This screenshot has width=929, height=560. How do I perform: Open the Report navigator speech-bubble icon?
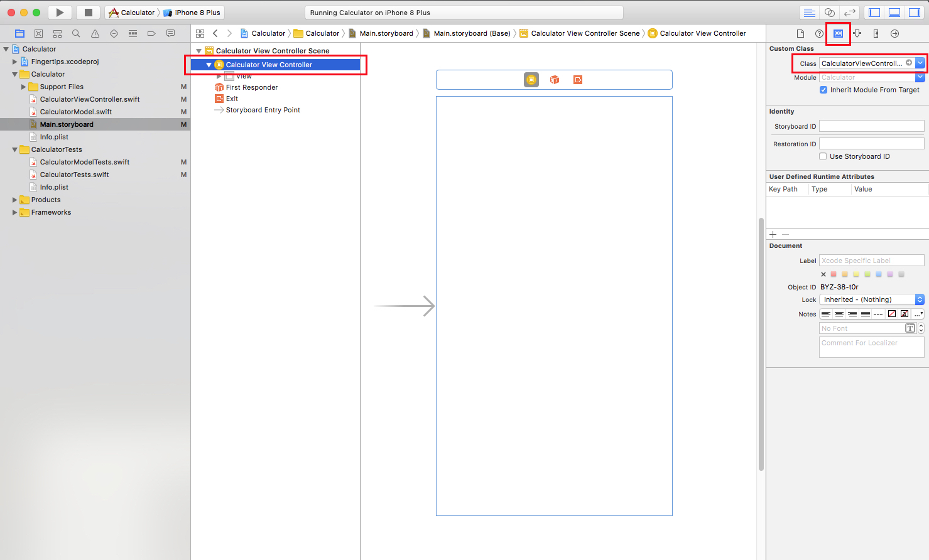point(170,33)
